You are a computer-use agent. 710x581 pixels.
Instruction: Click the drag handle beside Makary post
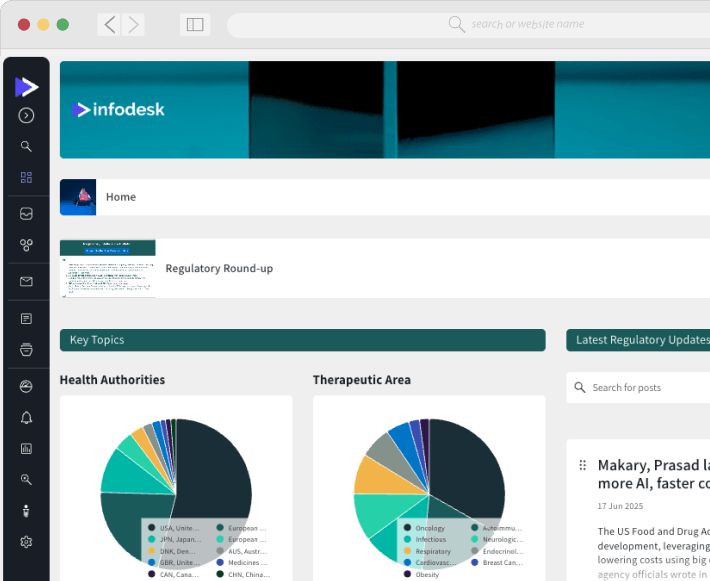tap(582, 466)
